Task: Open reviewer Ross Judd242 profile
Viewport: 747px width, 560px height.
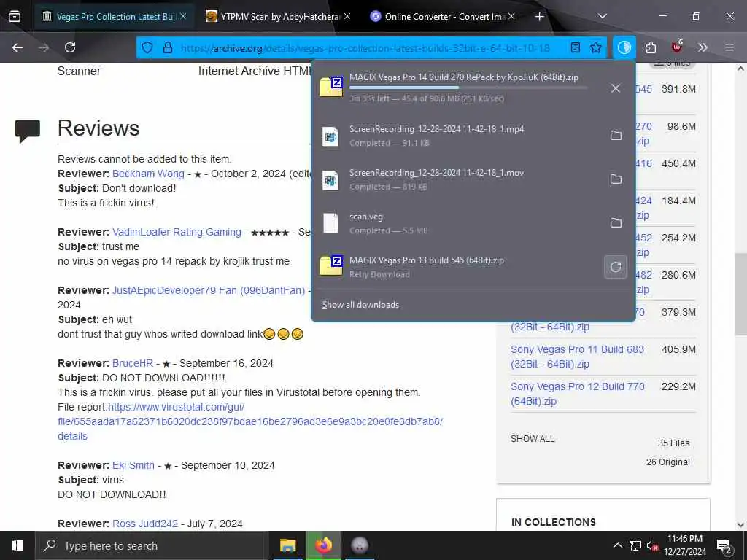Action: click(145, 524)
